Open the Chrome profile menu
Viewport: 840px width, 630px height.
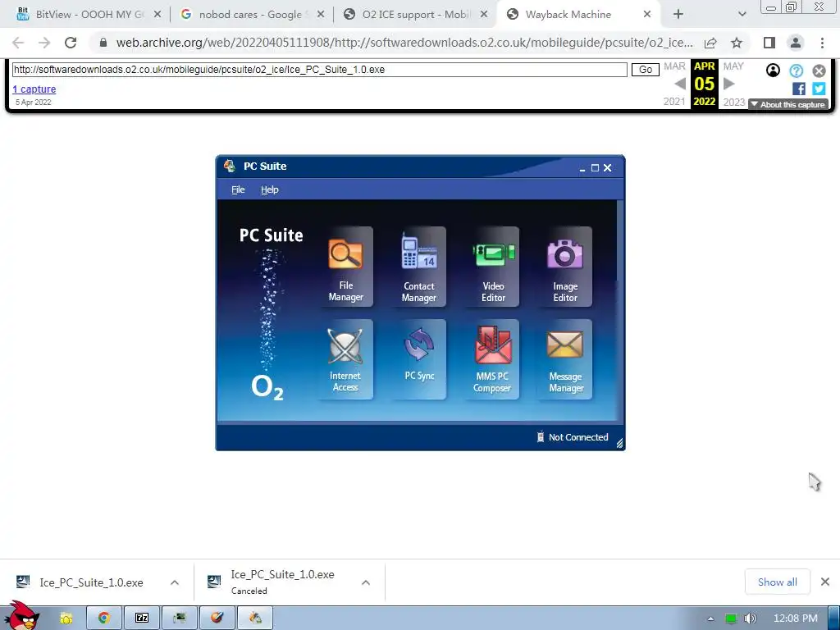point(796,43)
